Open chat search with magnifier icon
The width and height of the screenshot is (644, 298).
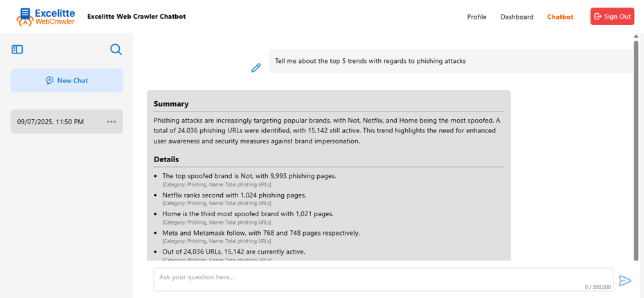point(116,49)
